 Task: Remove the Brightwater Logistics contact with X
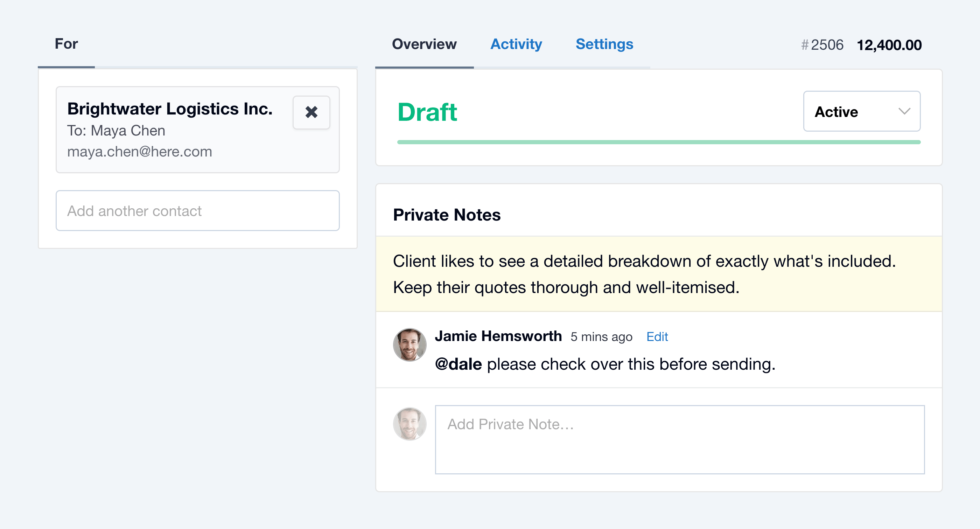(311, 112)
